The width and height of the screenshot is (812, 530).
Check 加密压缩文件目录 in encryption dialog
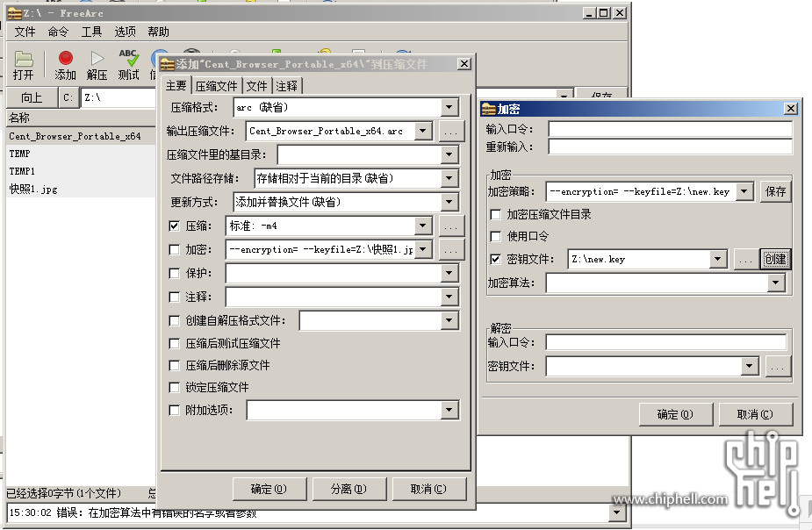(x=496, y=214)
